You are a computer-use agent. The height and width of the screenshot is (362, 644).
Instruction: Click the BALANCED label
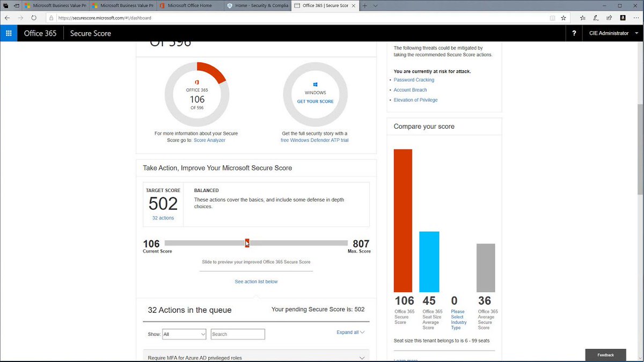coord(206,190)
